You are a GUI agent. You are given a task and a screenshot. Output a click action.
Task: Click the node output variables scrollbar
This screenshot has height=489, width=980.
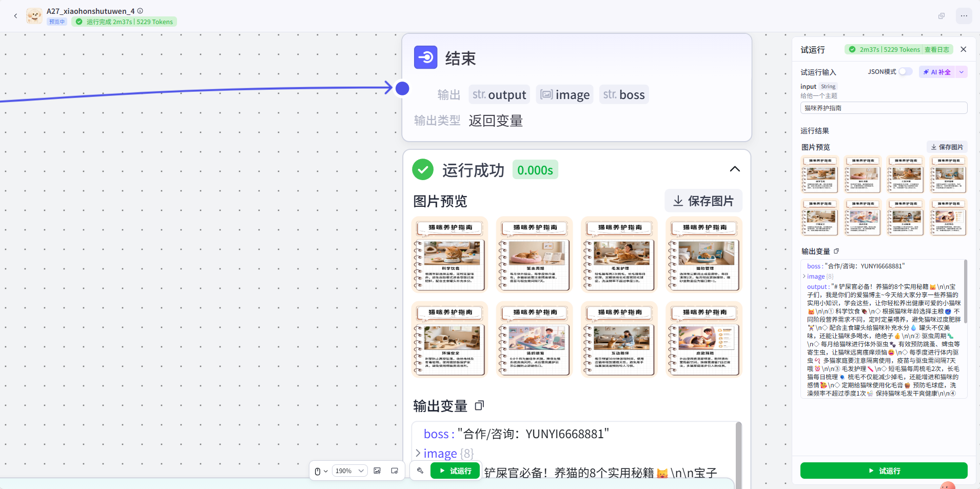point(738,454)
